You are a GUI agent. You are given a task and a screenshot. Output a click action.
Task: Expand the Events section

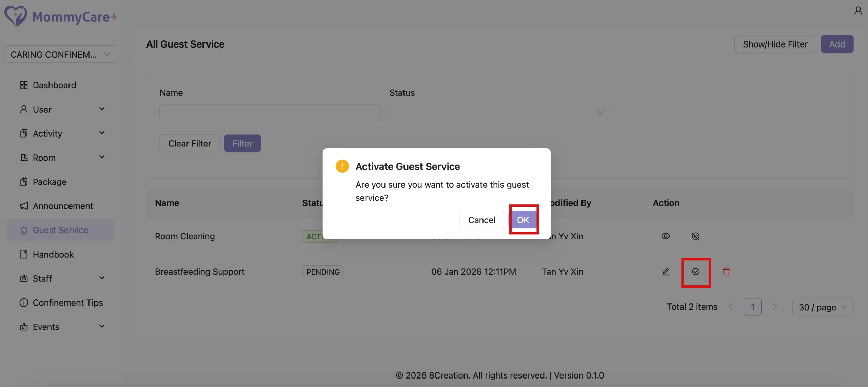[x=61, y=327]
